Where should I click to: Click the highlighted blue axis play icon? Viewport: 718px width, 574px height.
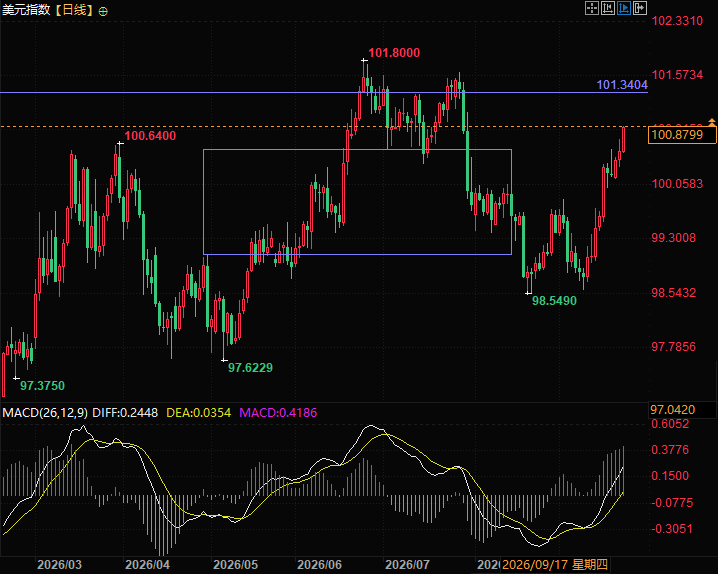pos(624,8)
